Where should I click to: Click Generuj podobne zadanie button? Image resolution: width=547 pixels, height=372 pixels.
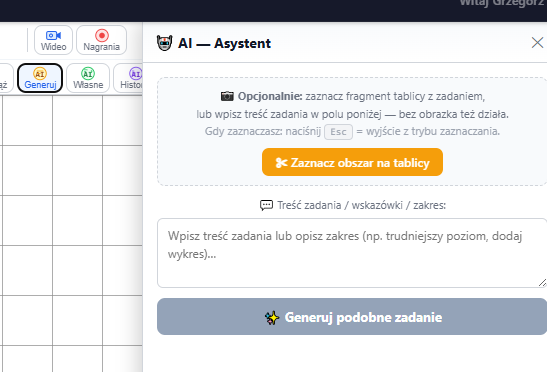pyautogui.click(x=352, y=317)
